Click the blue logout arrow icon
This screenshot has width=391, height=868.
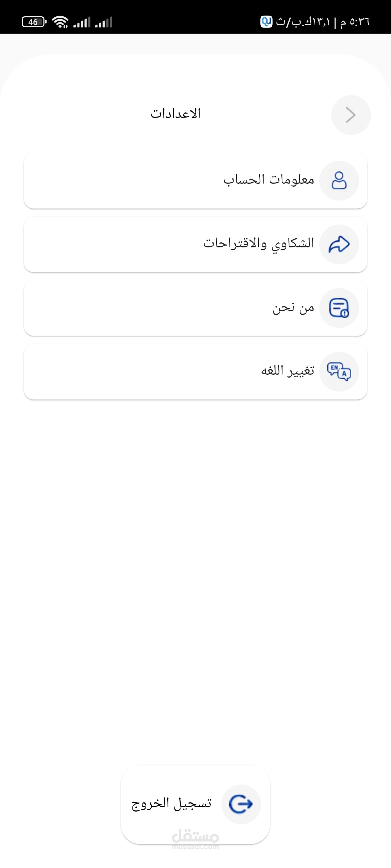(241, 804)
